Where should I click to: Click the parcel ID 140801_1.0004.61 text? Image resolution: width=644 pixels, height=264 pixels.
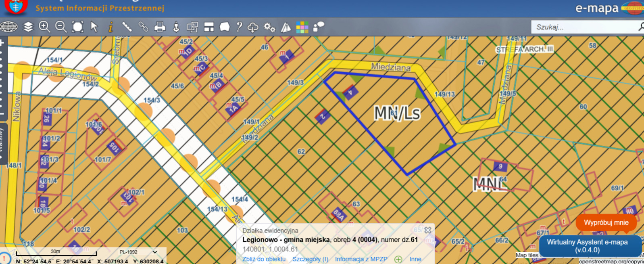click(270, 249)
